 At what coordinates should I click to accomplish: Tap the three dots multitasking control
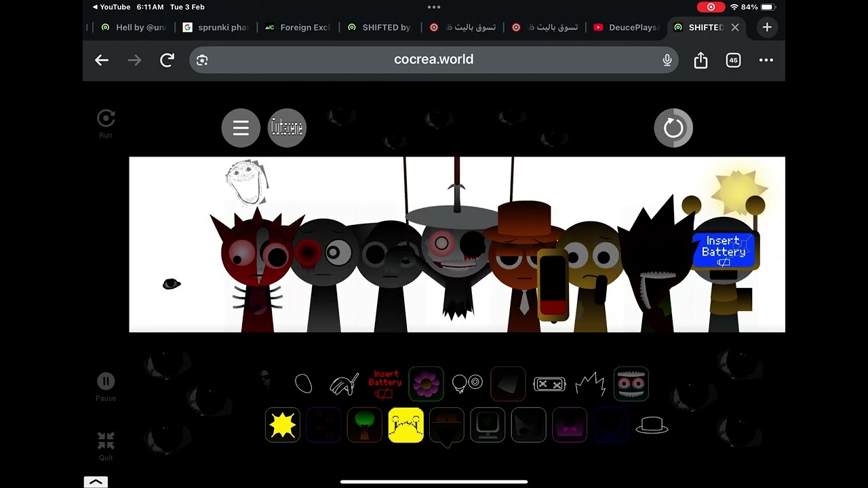point(434,7)
